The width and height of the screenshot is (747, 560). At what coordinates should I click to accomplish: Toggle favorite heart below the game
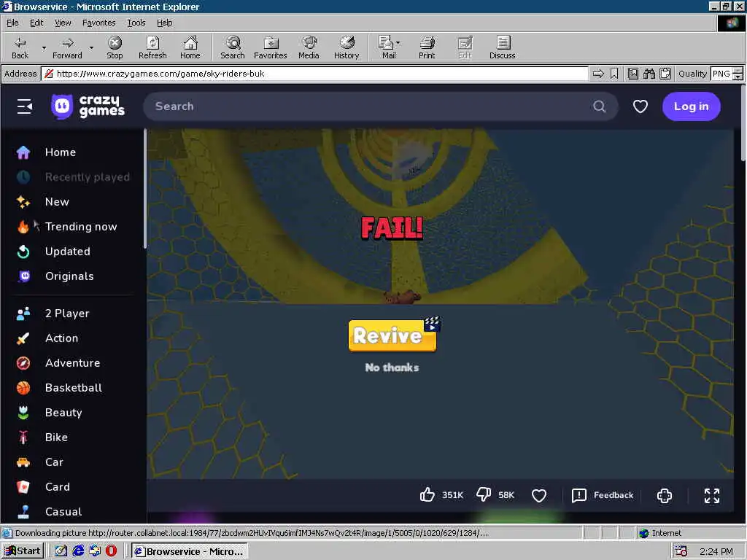click(x=539, y=495)
